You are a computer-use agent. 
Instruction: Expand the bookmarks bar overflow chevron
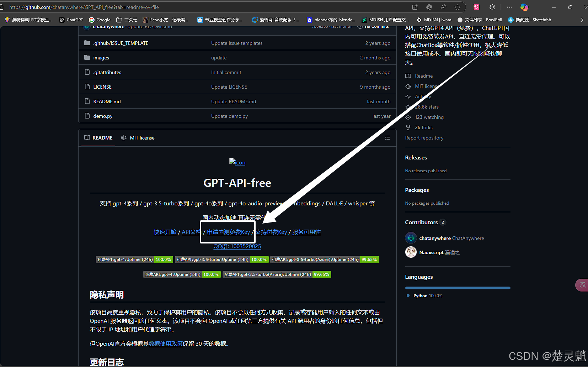(x=582, y=20)
